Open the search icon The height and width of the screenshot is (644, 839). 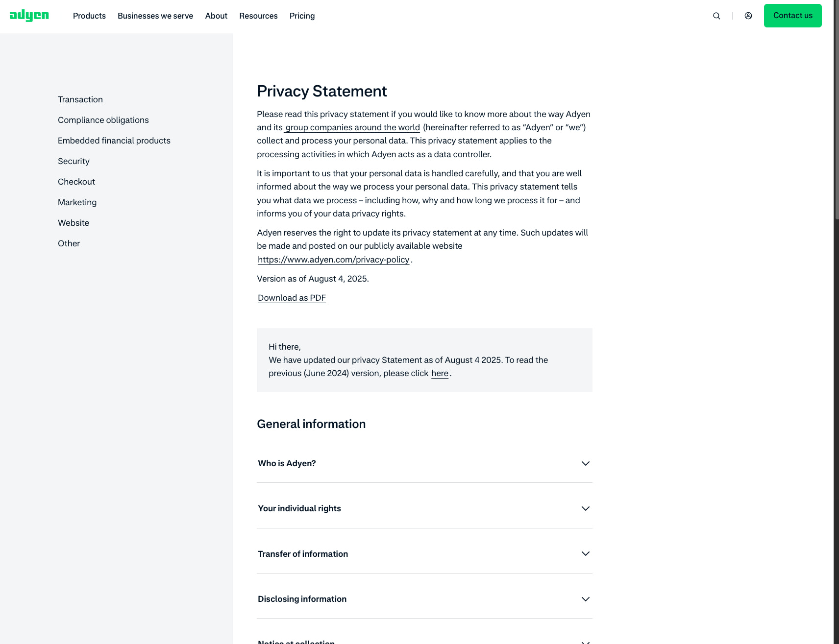pos(716,16)
